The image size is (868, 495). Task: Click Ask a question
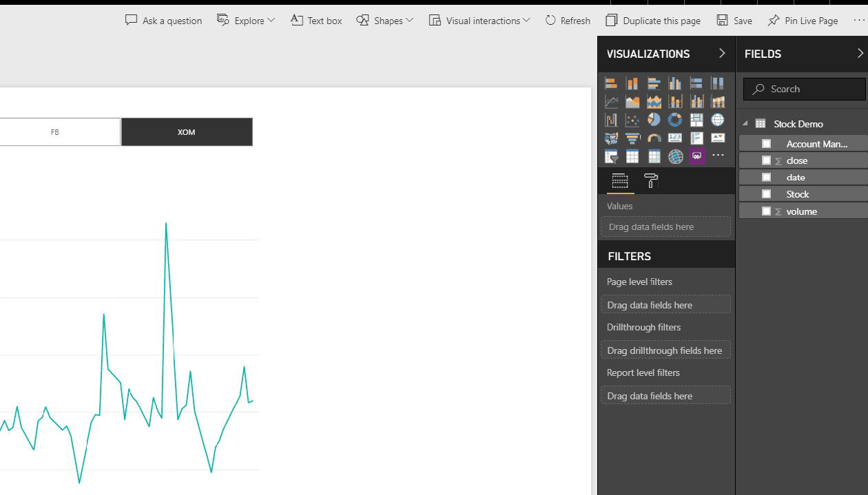(x=163, y=21)
